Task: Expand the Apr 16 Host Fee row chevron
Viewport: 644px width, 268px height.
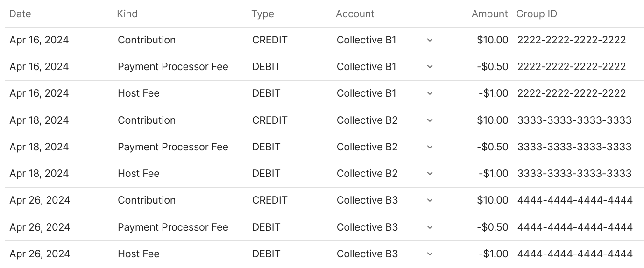Action: click(430, 93)
